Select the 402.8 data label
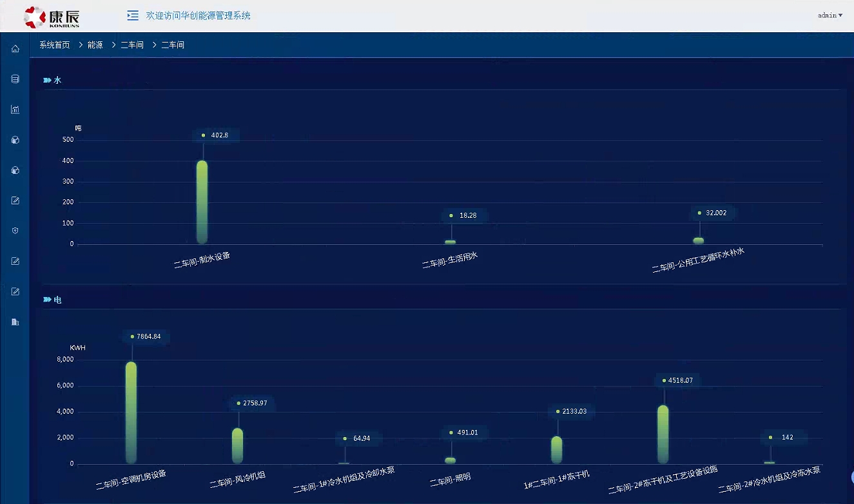Image resolution: width=854 pixels, height=504 pixels. click(x=216, y=135)
